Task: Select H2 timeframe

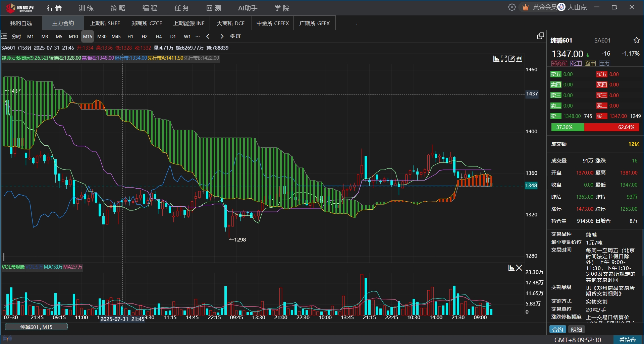Action: [x=145, y=37]
